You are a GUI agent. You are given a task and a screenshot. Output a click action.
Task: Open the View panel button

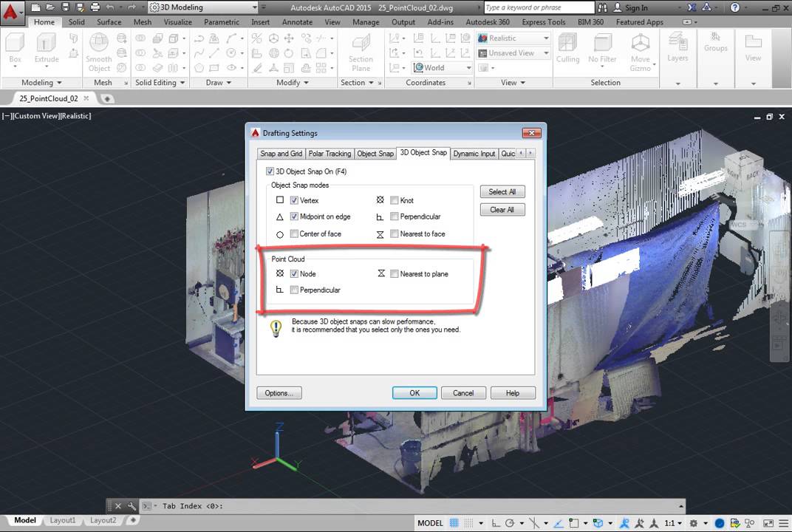point(753,48)
